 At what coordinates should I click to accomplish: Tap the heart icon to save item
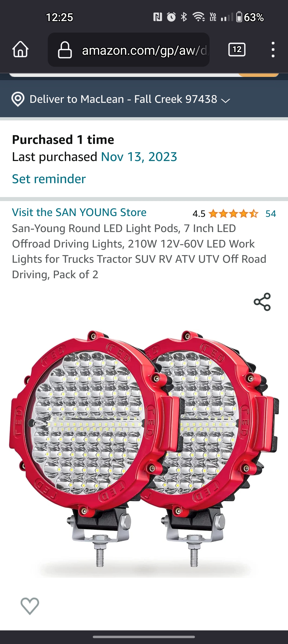(30, 606)
